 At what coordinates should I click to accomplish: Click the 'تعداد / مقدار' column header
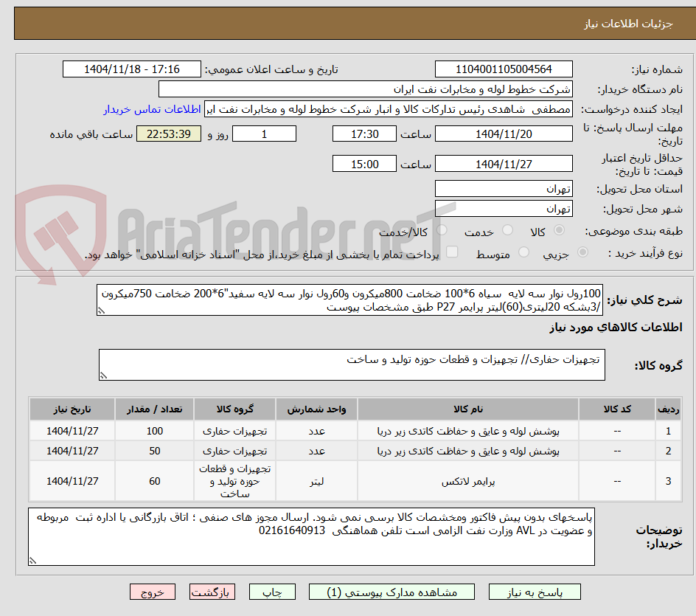[155, 409]
